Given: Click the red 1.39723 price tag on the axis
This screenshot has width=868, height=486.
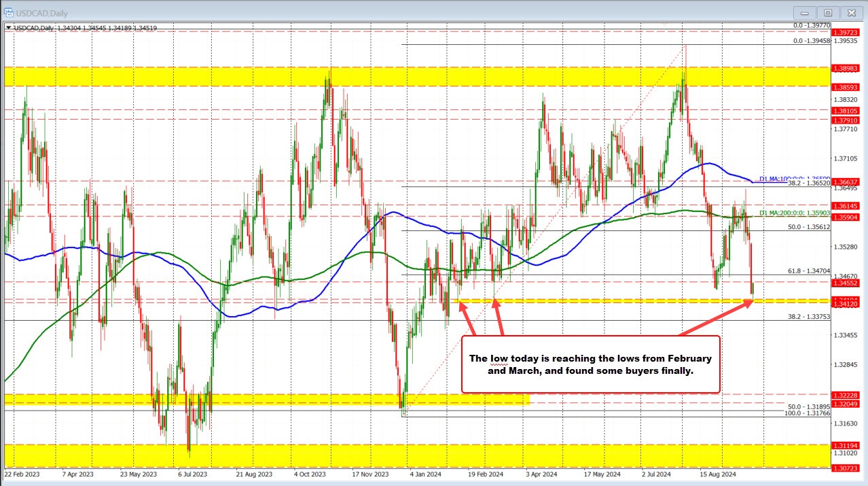Looking at the screenshot, I should (x=845, y=31).
